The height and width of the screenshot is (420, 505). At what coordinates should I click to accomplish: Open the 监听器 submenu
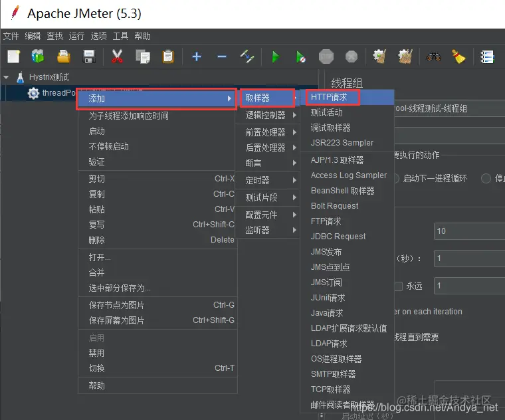268,230
